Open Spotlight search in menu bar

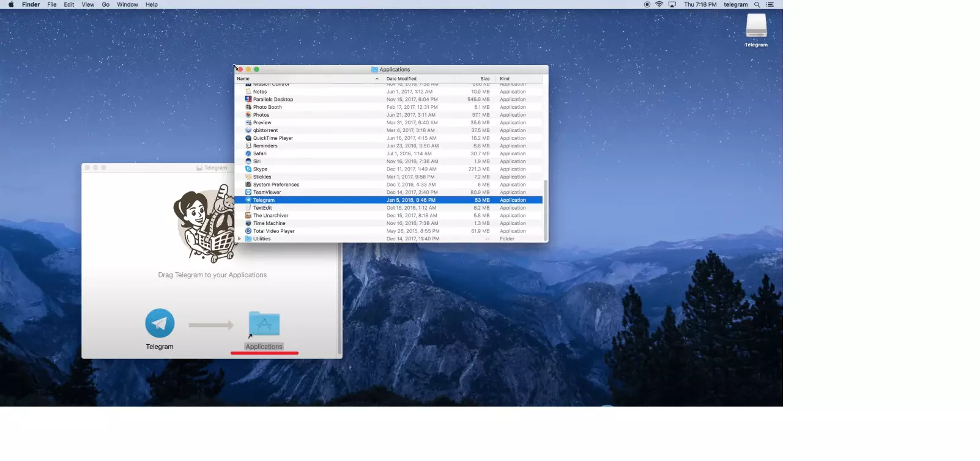pos(757,4)
